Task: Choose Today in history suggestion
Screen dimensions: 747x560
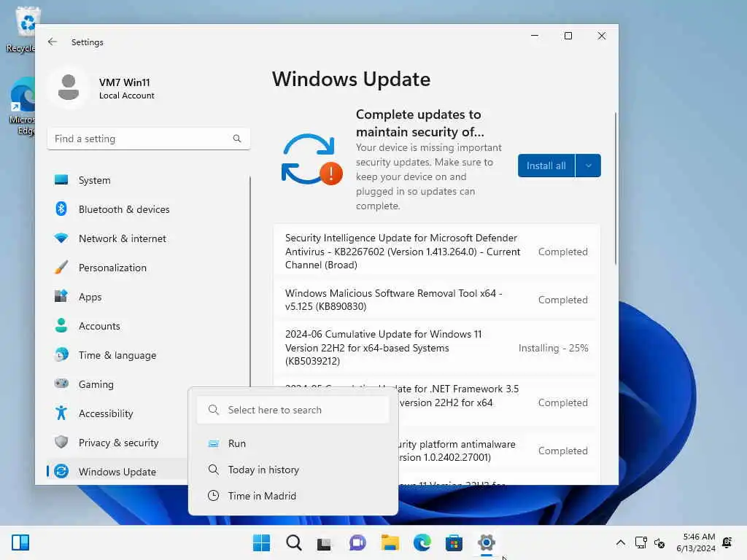Action: click(x=293, y=470)
